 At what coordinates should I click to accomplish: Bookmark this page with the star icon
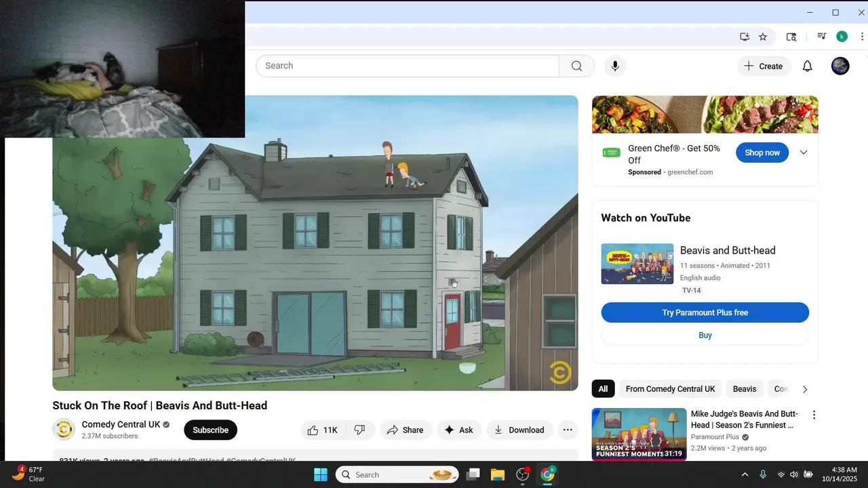pyautogui.click(x=763, y=37)
